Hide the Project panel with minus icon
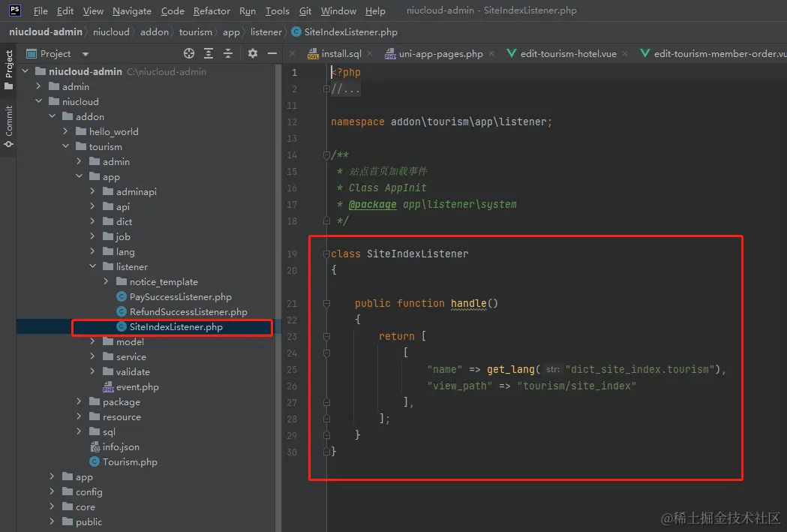 (272, 53)
